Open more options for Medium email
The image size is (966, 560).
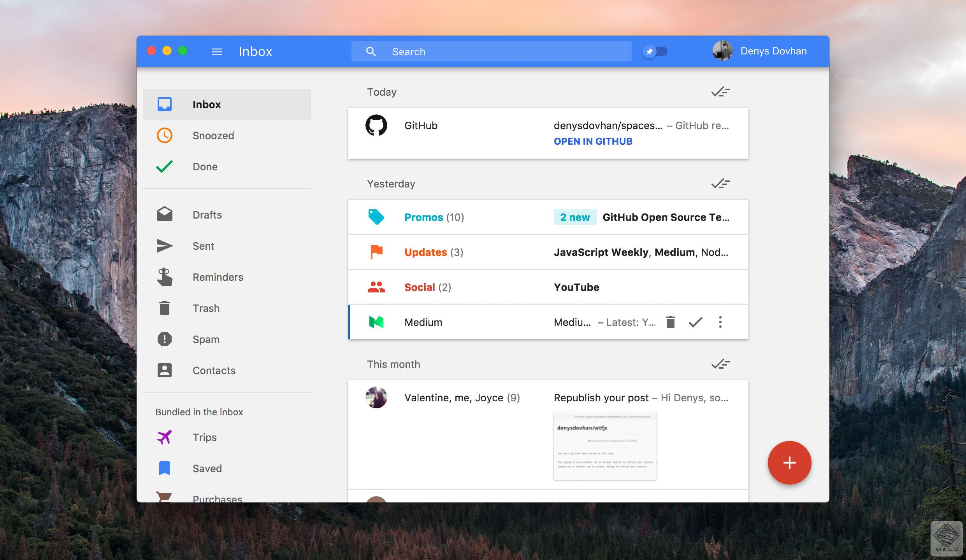pyautogui.click(x=720, y=322)
